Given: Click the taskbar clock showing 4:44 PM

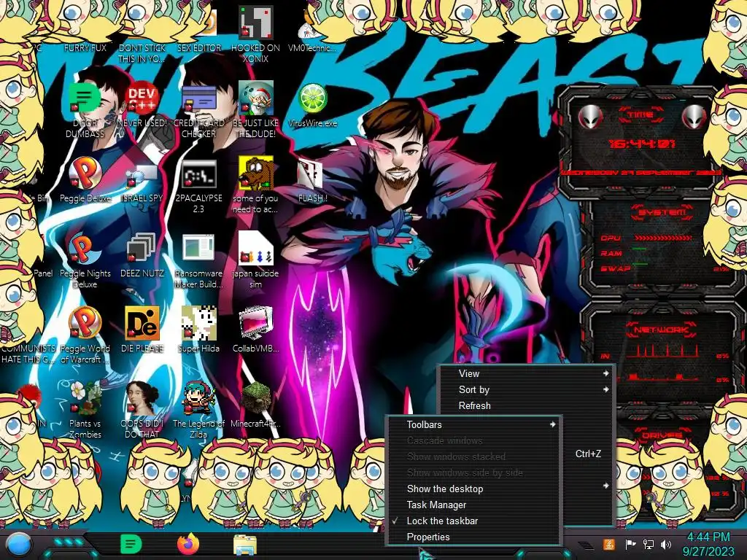Looking at the screenshot, I should click(708, 544).
